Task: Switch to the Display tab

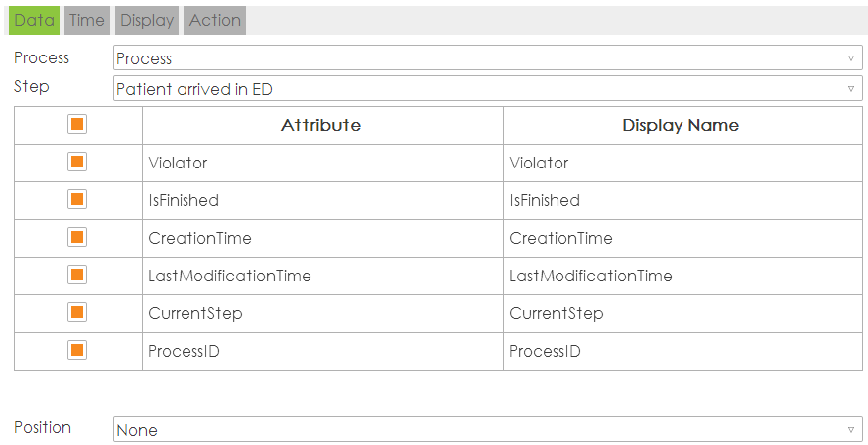Action: [x=147, y=20]
